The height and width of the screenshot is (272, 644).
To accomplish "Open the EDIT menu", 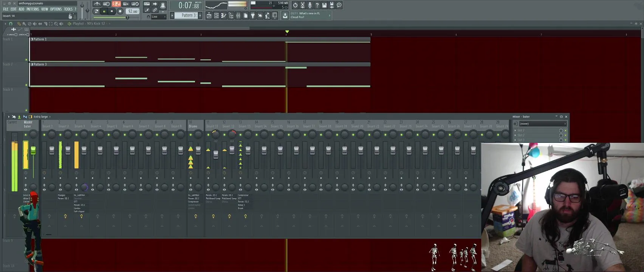I will (14, 9).
